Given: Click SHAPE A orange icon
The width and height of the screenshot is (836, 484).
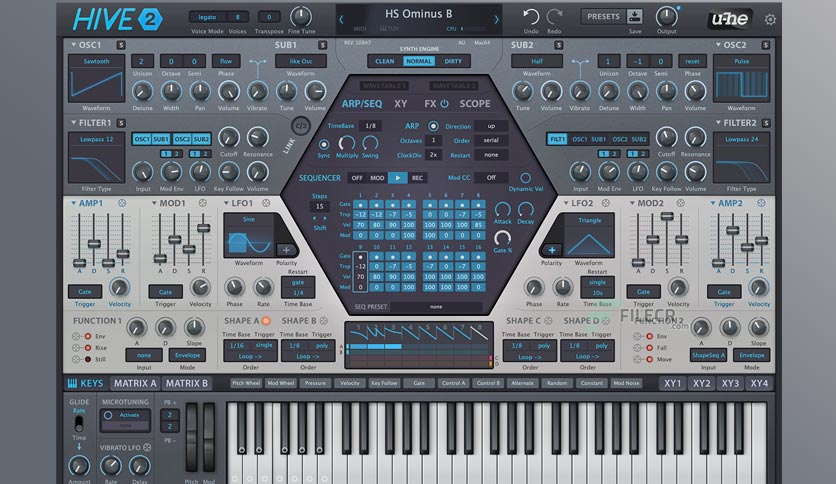Looking at the screenshot, I should click(266, 320).
